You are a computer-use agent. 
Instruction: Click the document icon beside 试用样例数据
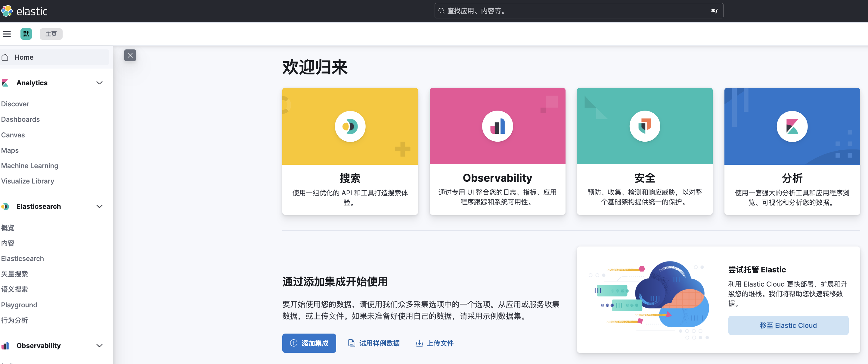[x=352, y=343]
